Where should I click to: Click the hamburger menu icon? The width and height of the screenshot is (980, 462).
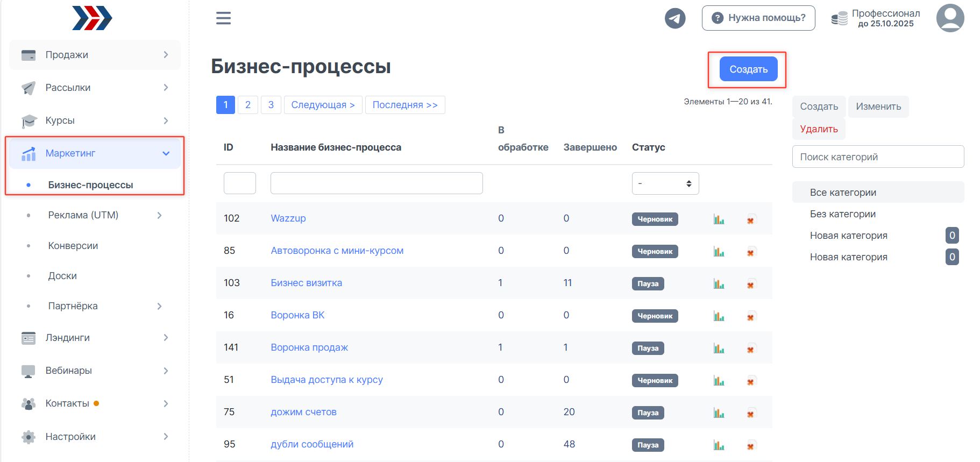[x=223, y=18]
